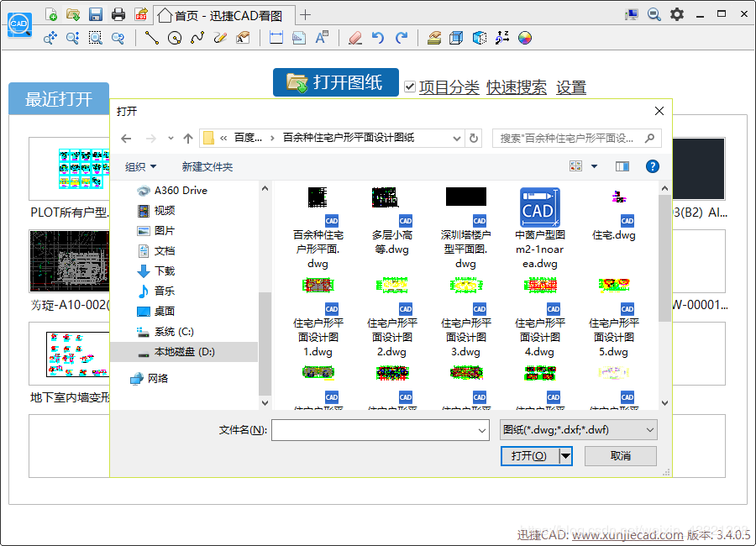Screen dimensions: 756x546
Task: Select 视频 in the navigation pane
Action: [156, 211]
